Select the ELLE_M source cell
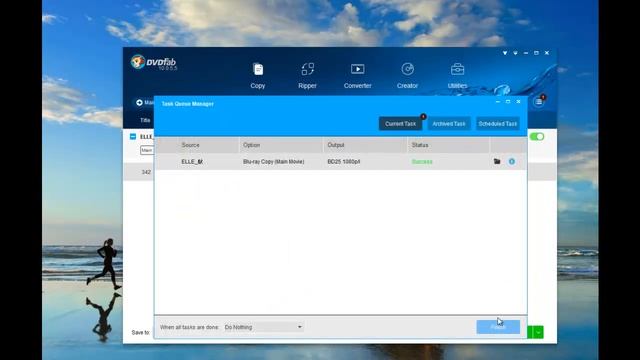Screen dimensions: 640x360 click(192, 162)
